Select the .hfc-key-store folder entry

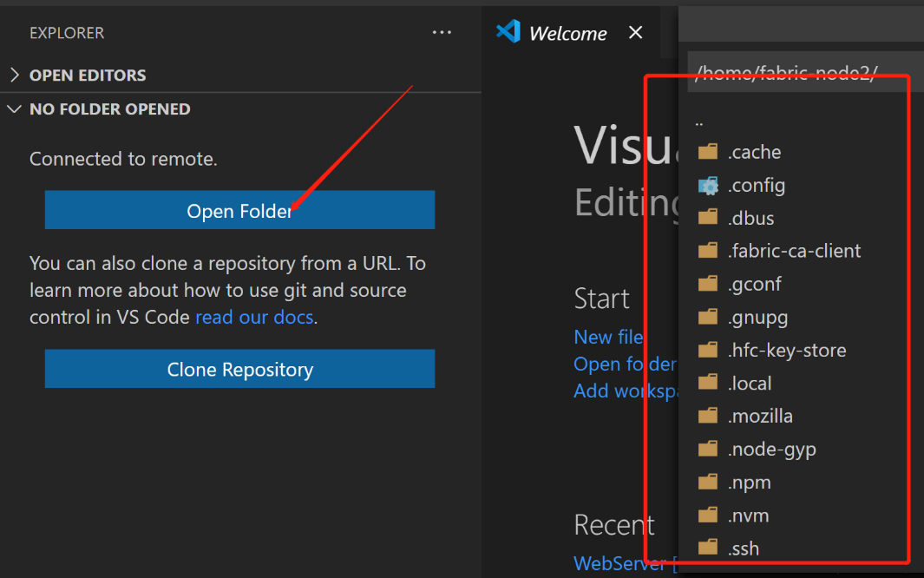pos(786,350)
